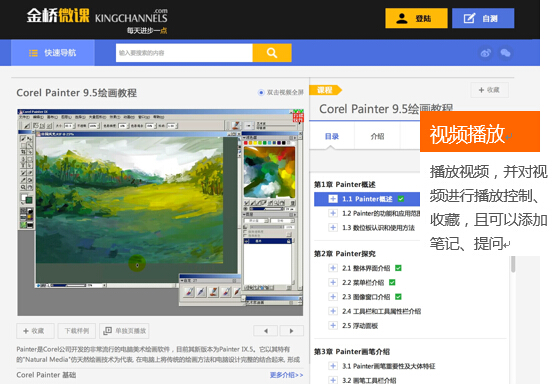553x384 pixels.
Task: Open the Weibo share icon
Action: pyautogui.click(x=486, y=53)
